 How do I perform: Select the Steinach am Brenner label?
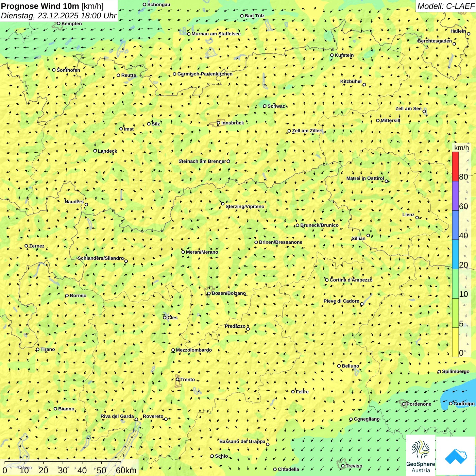pyautogui.click(x=202, y=161)
